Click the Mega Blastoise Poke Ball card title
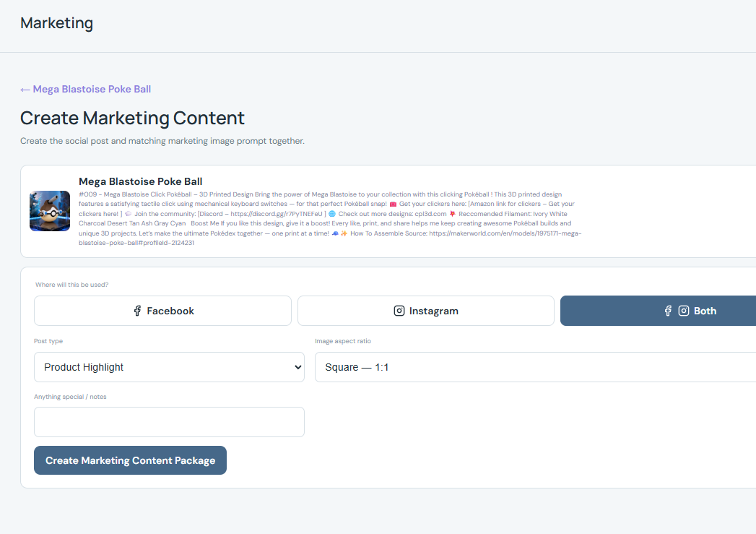The image size is (756, 534). pyautogui.click(x=140, y=181)
